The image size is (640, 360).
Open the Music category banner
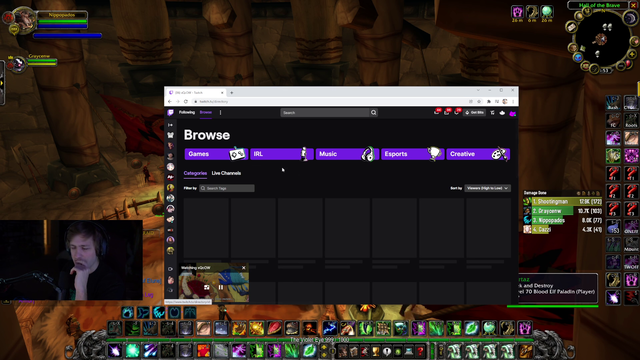tap(347, 154)
